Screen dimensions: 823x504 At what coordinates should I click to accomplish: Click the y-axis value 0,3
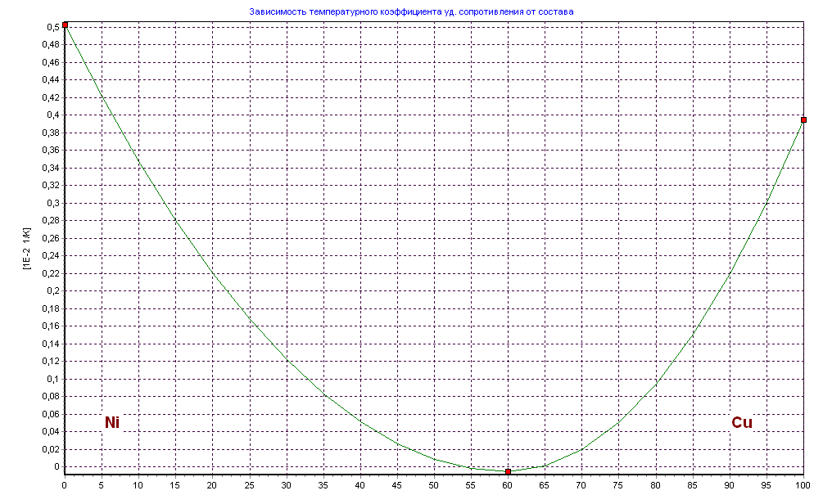point(53,203)
